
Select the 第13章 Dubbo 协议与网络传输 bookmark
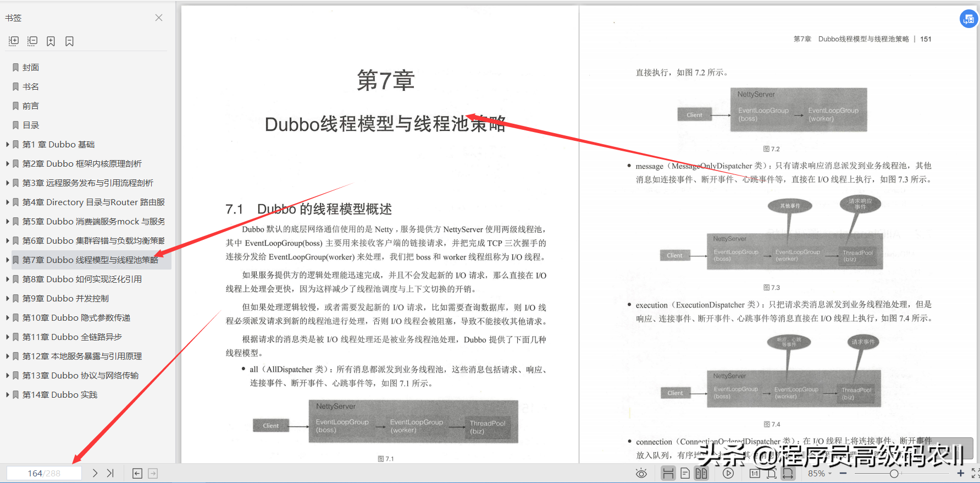pos(80,375)
